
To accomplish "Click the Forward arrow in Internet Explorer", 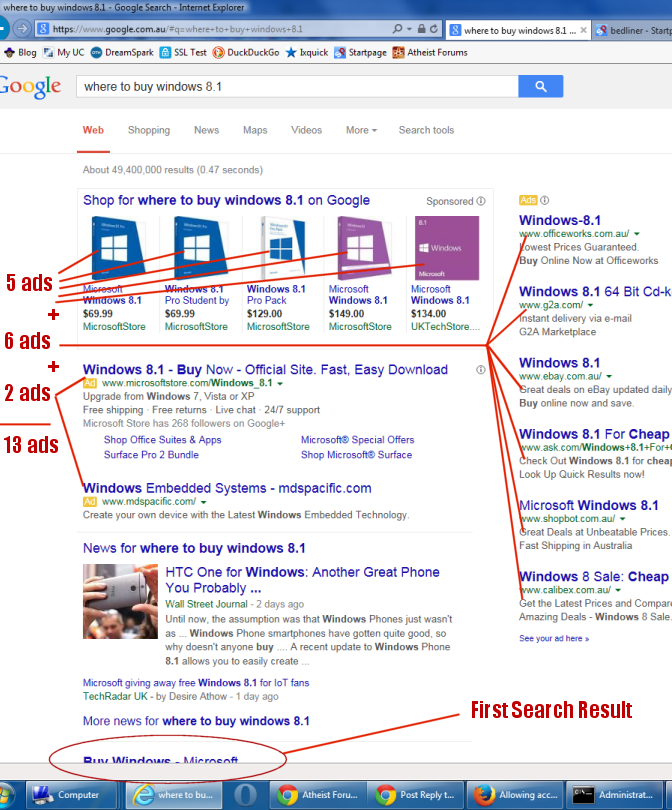I will pos(22,28).
